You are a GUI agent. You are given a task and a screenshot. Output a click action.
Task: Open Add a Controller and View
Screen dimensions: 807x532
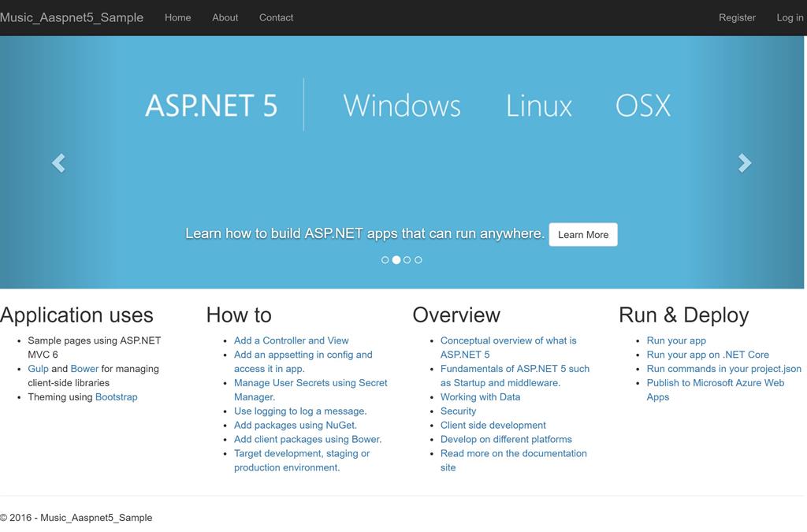[x=292, y=340]
